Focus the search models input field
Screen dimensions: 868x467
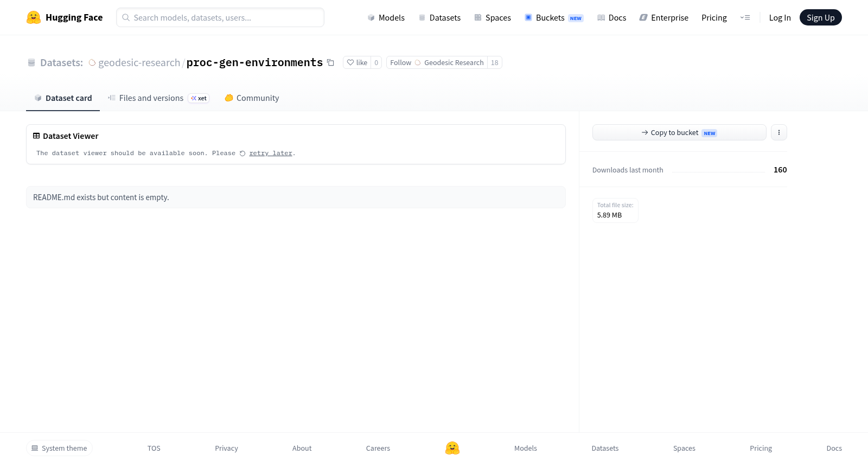pos(220,17)
